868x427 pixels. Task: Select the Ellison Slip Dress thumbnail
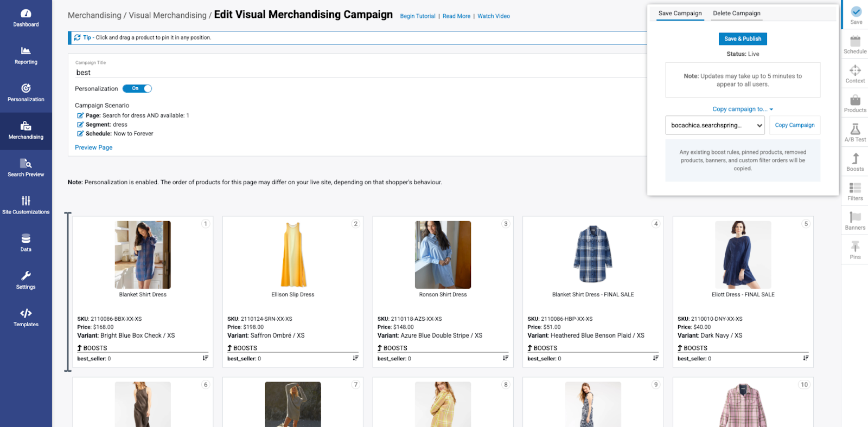(293, 255)
